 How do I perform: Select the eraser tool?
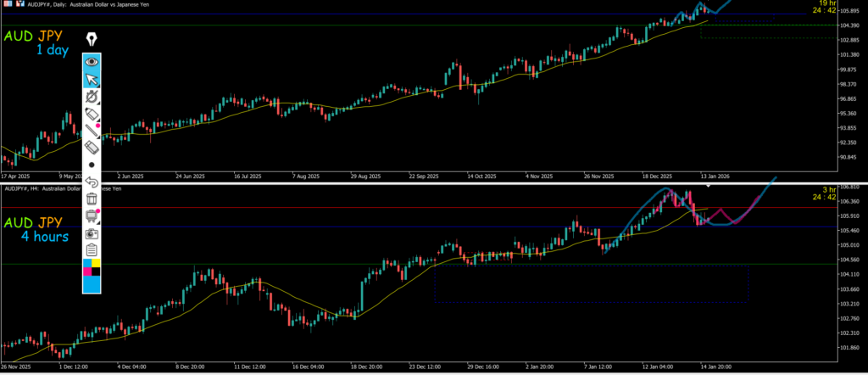92,148
